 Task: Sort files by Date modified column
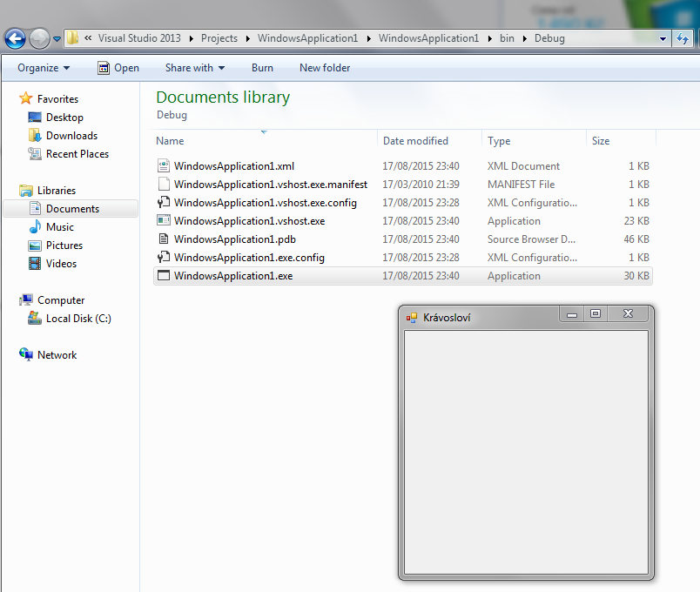[415, 141]
